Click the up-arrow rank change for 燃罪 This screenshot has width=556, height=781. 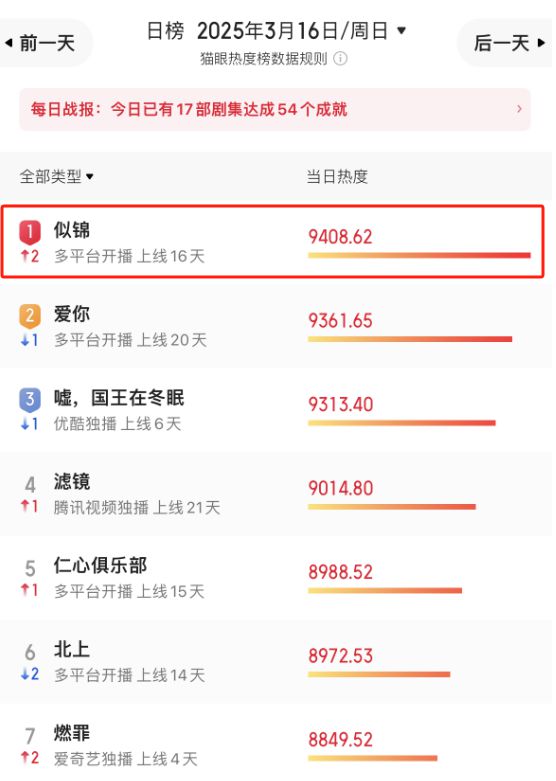point(30,760)
